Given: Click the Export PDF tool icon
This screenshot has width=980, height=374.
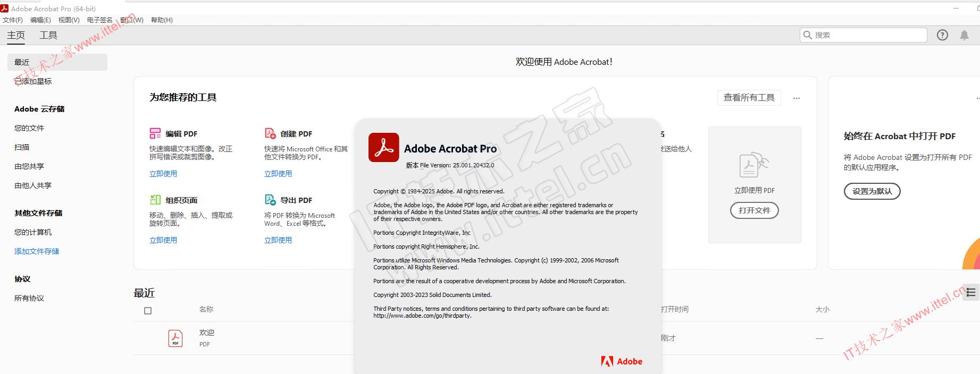Looking at the screenshot, I should click(x=270, y=200).
